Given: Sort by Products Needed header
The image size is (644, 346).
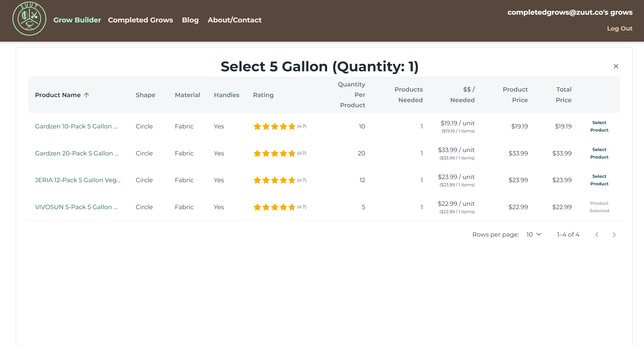Looking at the screenshot, I should click(x=409, y=95).
